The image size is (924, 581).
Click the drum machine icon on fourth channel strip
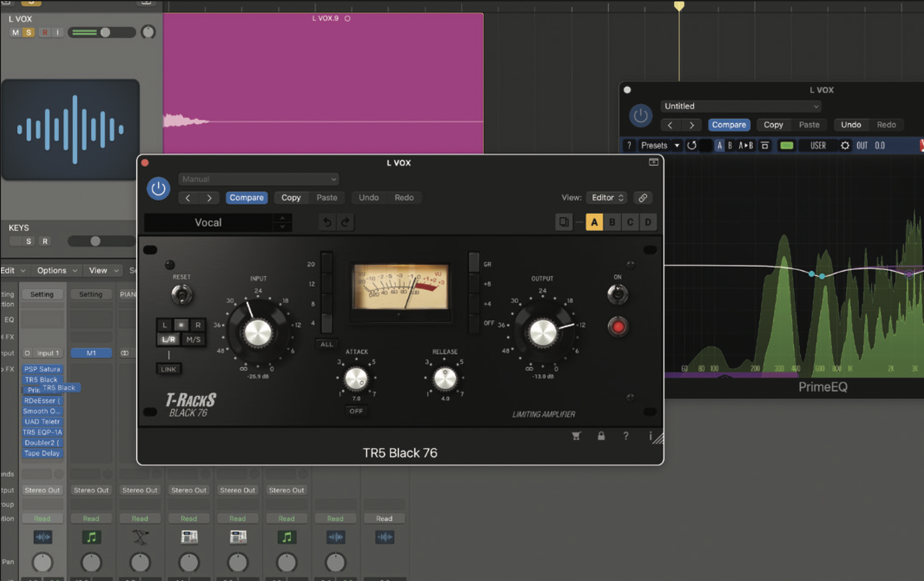click(189, 536)
